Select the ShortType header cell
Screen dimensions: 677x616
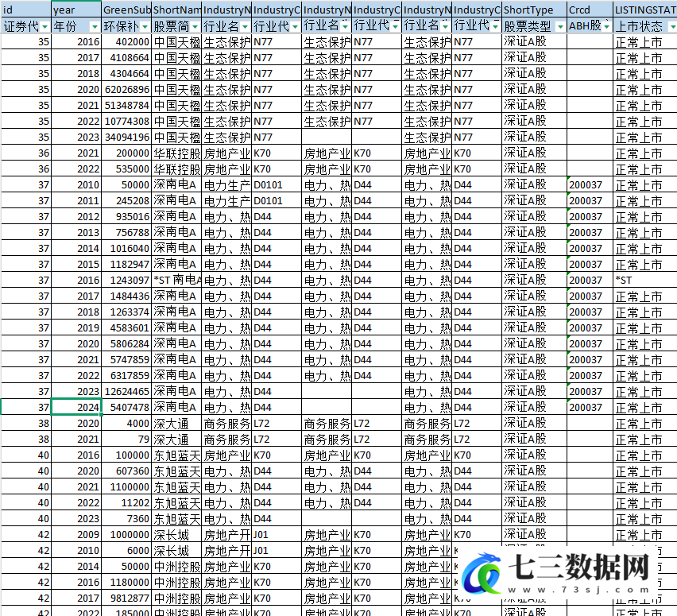click(534, 10)
